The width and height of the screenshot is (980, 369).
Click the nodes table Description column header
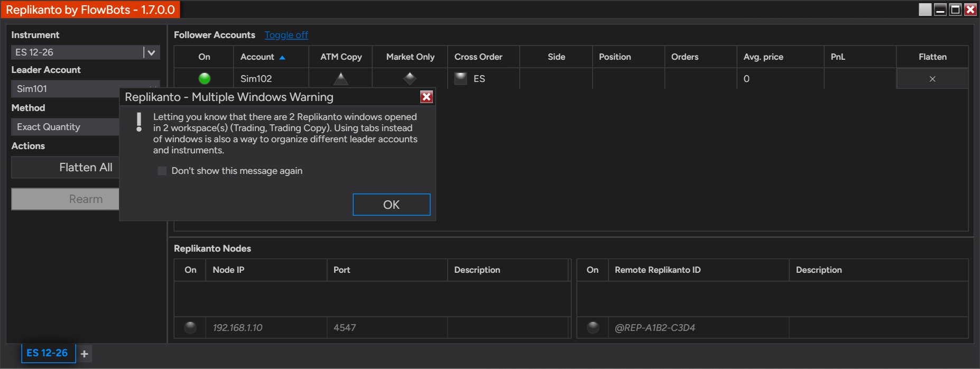(508, 270)
